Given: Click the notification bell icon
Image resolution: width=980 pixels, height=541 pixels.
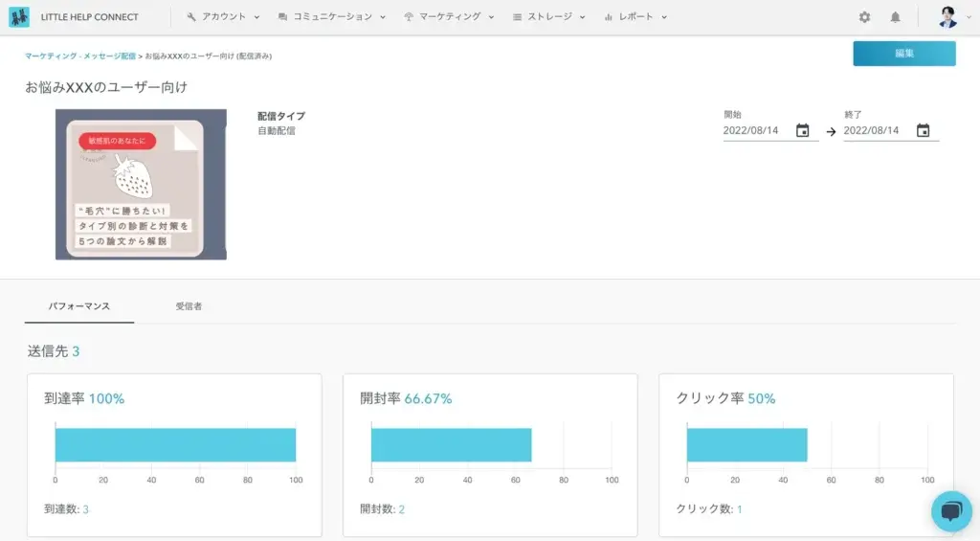Looking at the screenshot, I should 895,17.
